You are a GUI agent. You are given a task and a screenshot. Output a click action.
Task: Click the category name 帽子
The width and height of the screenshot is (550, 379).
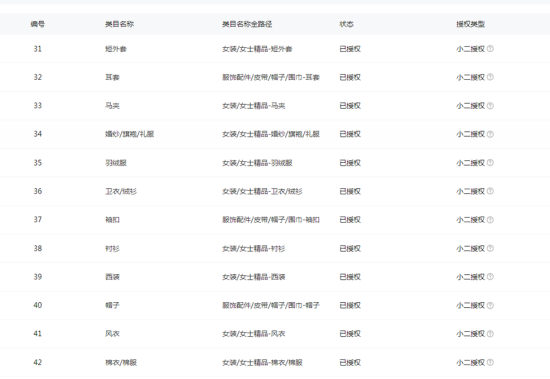point(112,305)
